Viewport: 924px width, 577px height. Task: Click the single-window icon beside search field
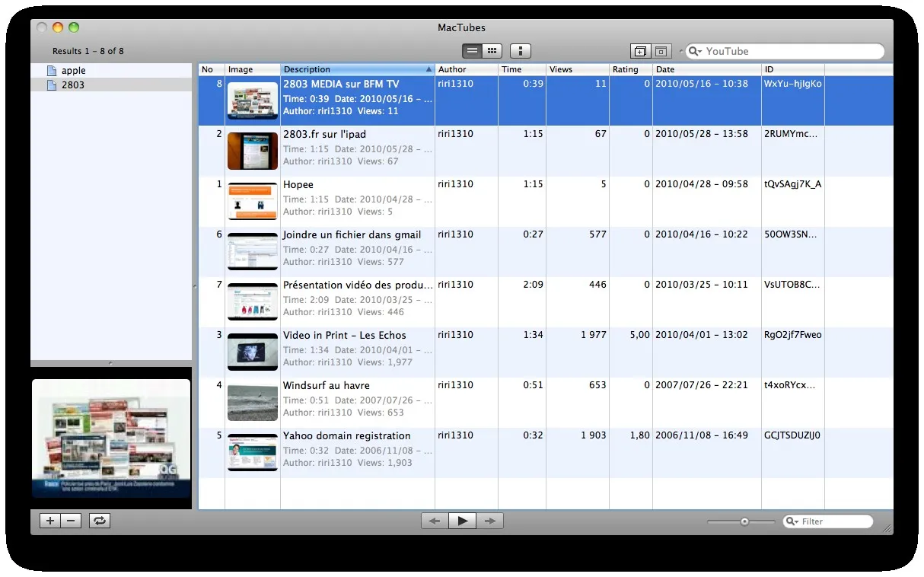click(x=661, y=51)
